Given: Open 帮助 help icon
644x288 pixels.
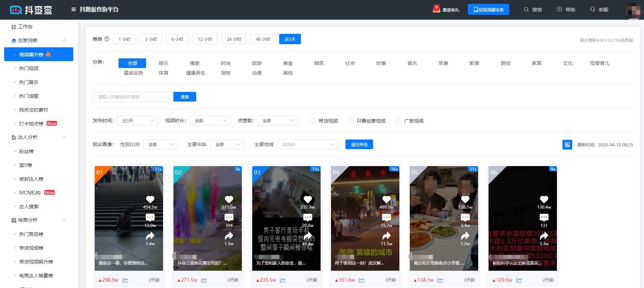Looking at the screenshot, I should click(x=559, y=10).
